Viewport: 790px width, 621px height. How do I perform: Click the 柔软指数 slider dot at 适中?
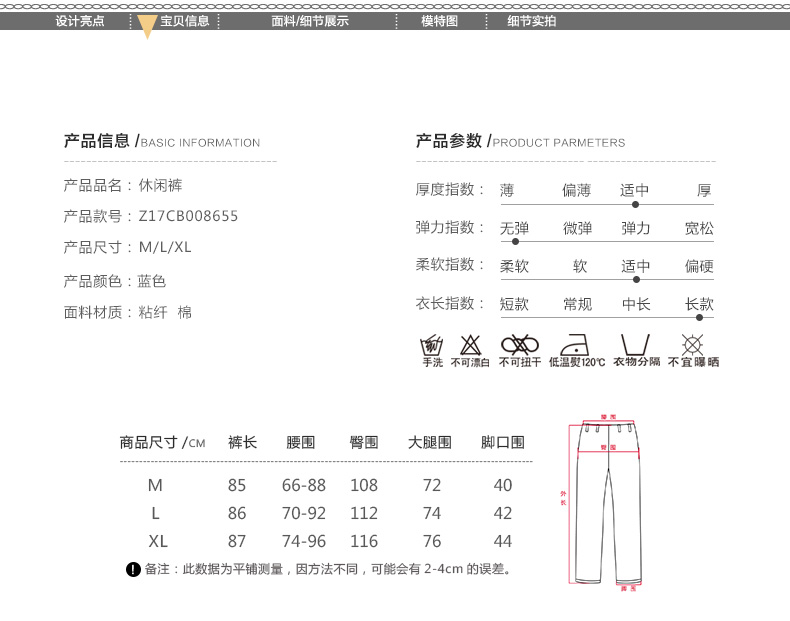tap(636, 280)
